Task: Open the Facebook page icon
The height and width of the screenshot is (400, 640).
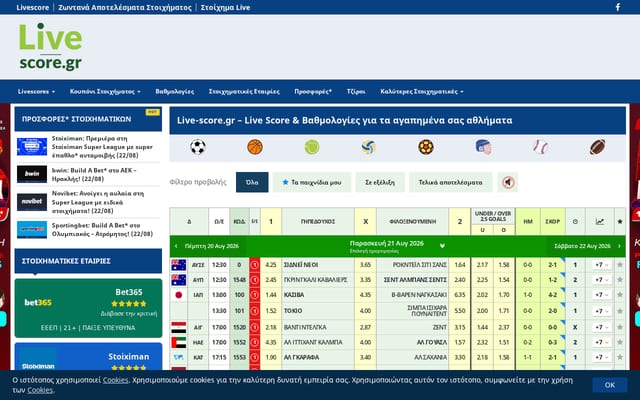Action: (x=618, y=7)
